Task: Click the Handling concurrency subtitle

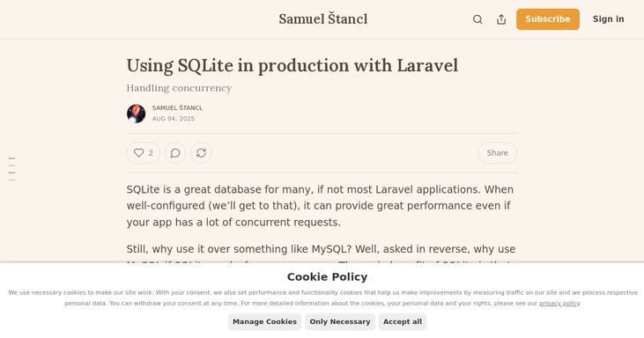Action: pos(179,88)
